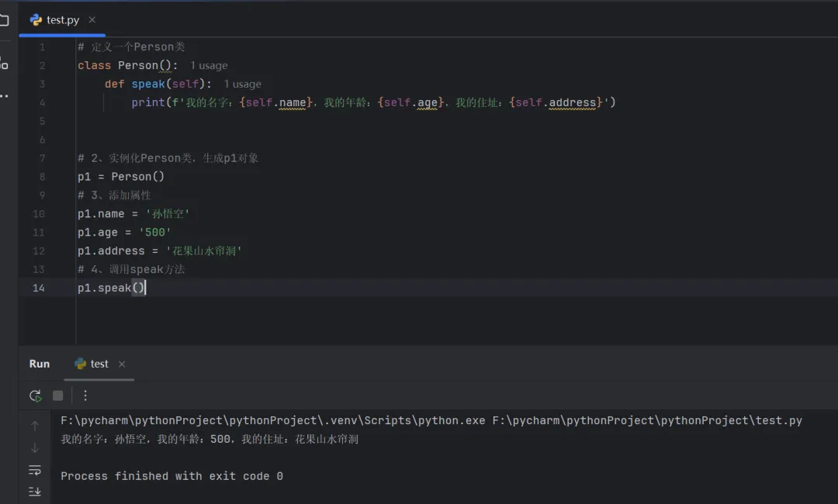The image size is (838, 504).
Task: Toggle soft-wrap in the console
Action: click(35, 470)
